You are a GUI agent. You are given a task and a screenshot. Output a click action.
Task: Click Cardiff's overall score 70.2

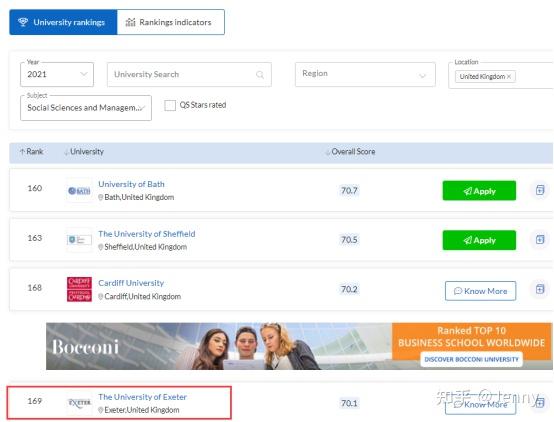point(349,289)
